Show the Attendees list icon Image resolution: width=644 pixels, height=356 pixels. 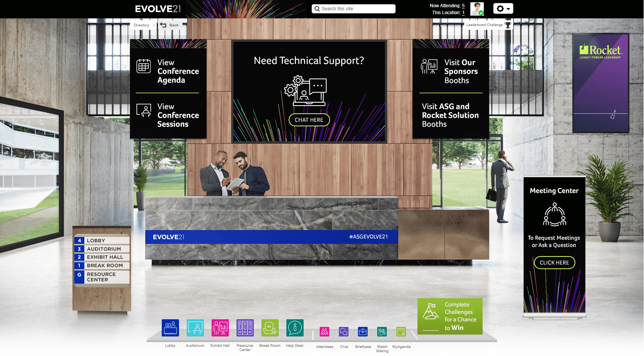325,332
